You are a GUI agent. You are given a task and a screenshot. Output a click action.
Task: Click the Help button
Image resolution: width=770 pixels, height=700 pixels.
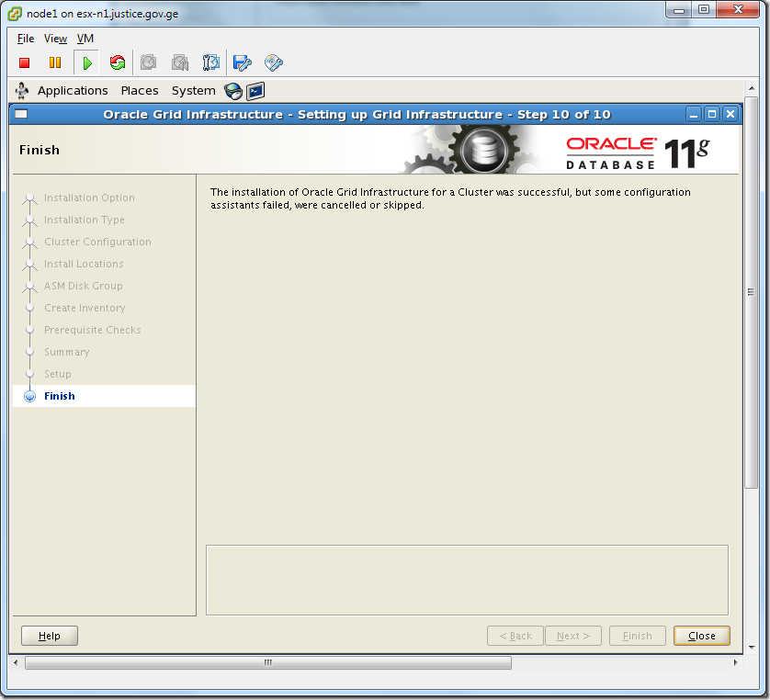click(x=49, y=635)
